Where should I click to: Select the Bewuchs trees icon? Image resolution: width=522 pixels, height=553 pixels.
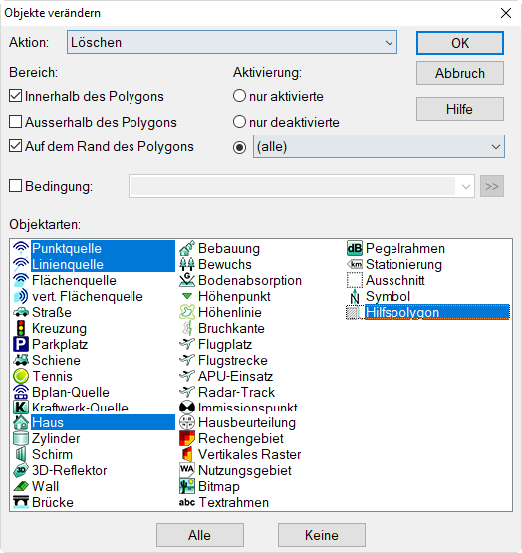point(187,264)
